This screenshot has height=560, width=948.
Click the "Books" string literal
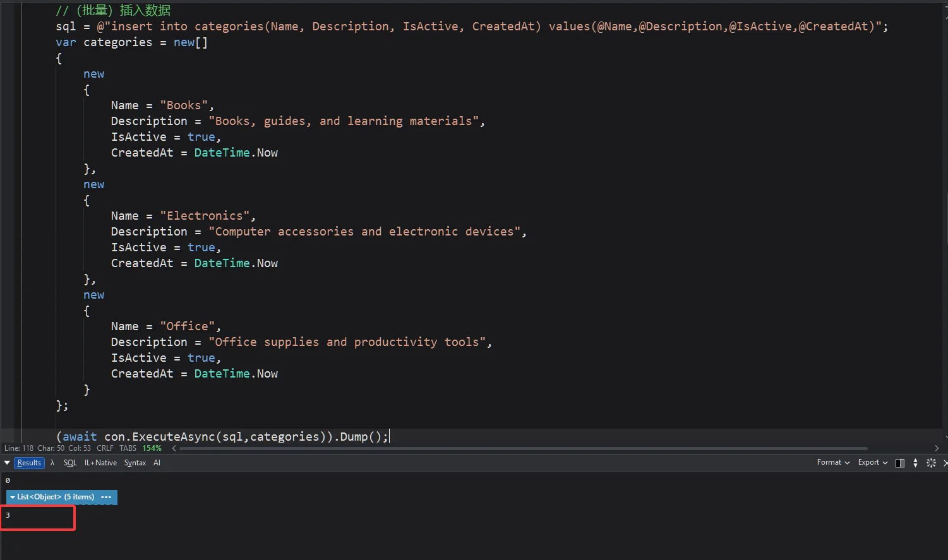(x=184, y=105)
